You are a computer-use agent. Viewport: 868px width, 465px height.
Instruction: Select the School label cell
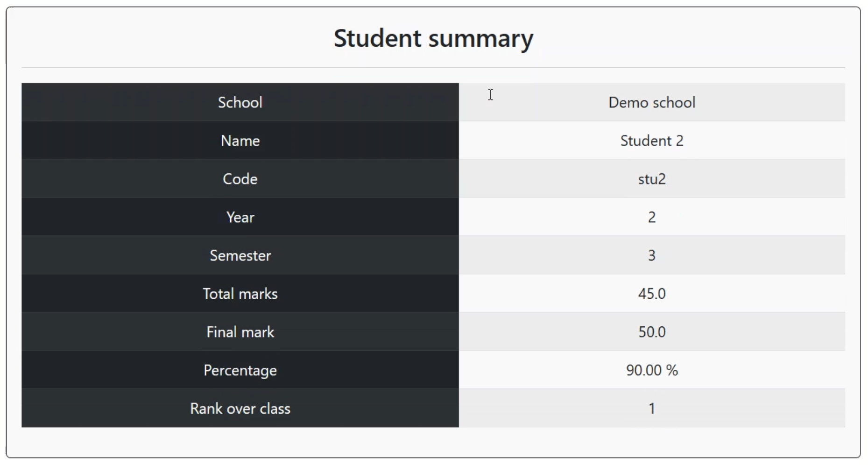(x=240, y=102)
